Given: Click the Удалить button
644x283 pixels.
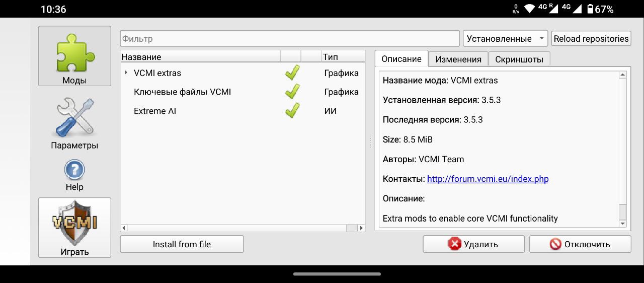Looking at the screenshot, I should point(473,244).
